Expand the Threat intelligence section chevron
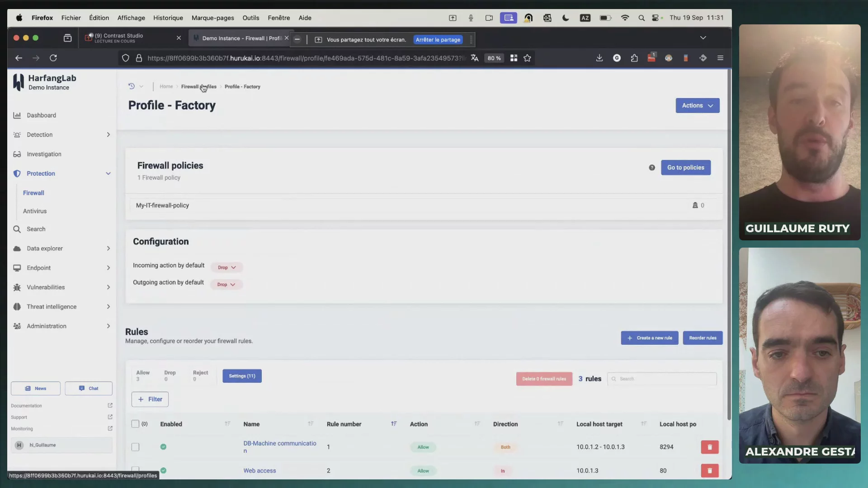Screen dimensions: 868x488 coord(108,307)
